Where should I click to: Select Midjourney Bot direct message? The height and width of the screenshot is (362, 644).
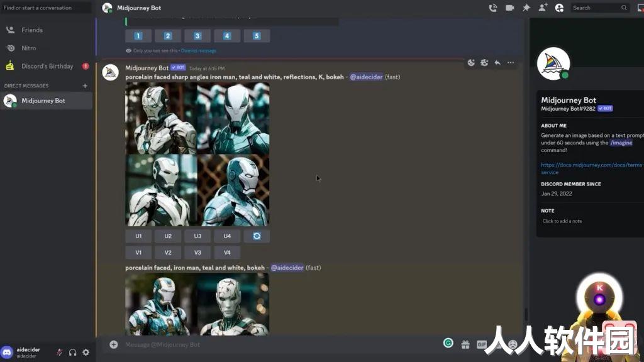pyautogui.click(x=47, y=101)
